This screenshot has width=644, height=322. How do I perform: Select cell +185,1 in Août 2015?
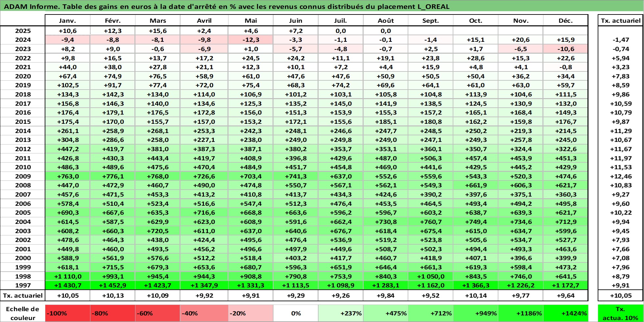[386, 122]
